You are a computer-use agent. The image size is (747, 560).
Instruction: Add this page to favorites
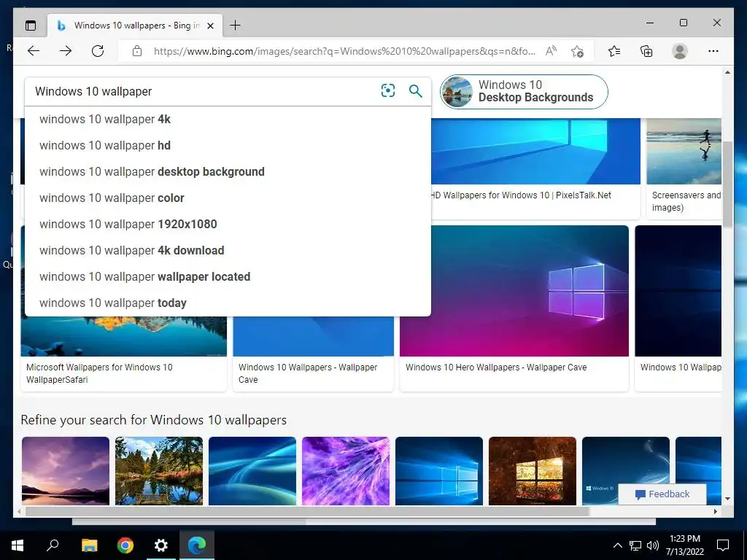click(x=578, y=52)
